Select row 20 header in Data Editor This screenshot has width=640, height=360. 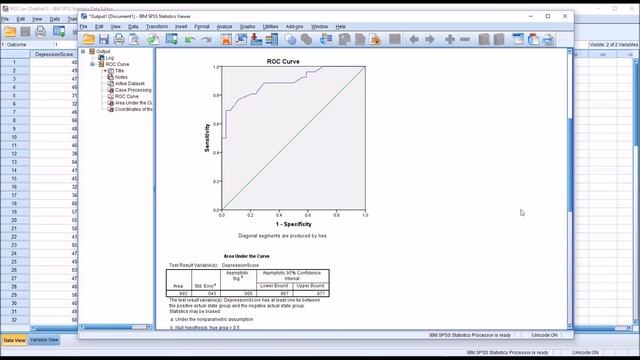coord(14,220)
